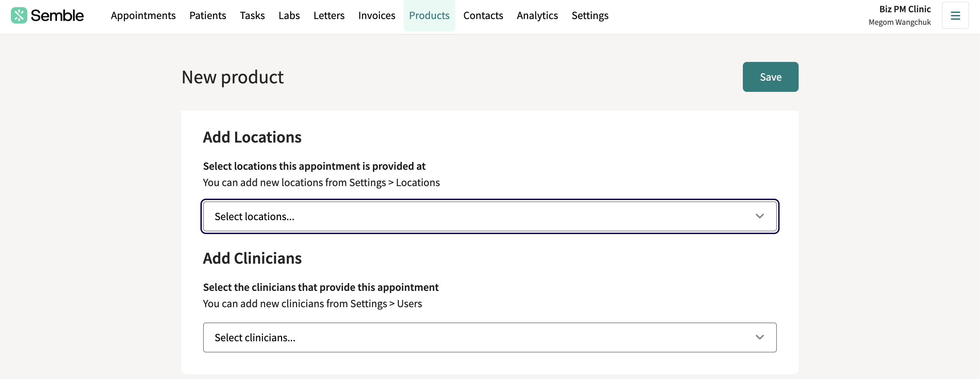This screenshot has width=980, height=379.
Task: Select the Products nav item
Action: point(429,15)
